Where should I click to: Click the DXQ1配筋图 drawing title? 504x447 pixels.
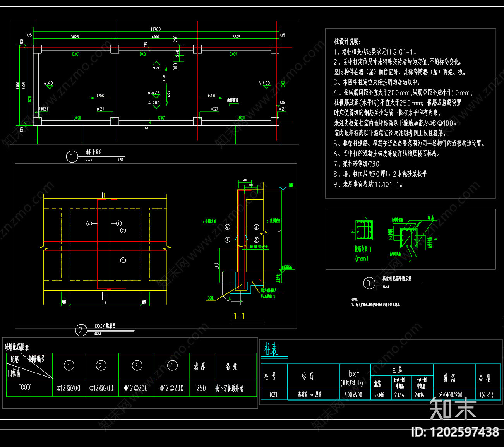105,326
